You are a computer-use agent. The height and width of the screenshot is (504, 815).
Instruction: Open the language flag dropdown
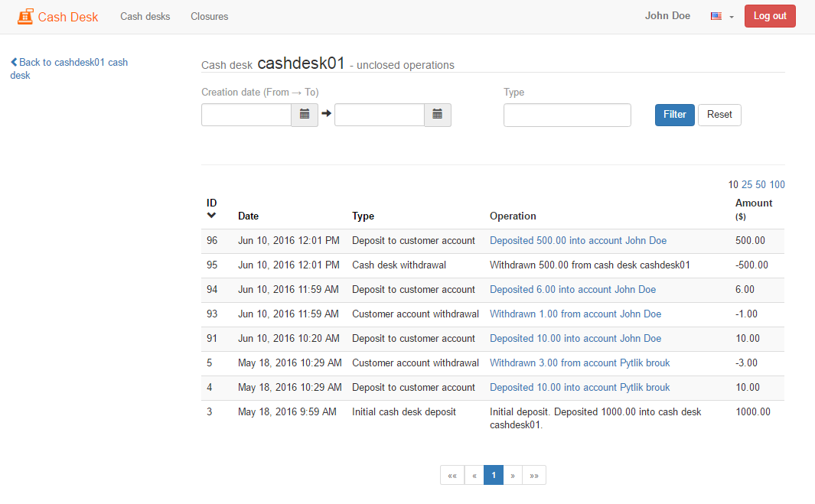722,16
